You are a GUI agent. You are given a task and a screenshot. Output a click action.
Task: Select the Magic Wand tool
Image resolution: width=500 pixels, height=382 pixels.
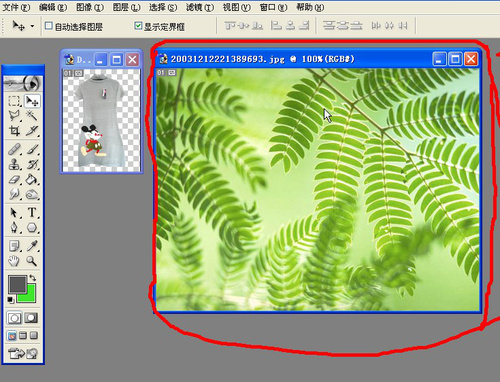32,116
